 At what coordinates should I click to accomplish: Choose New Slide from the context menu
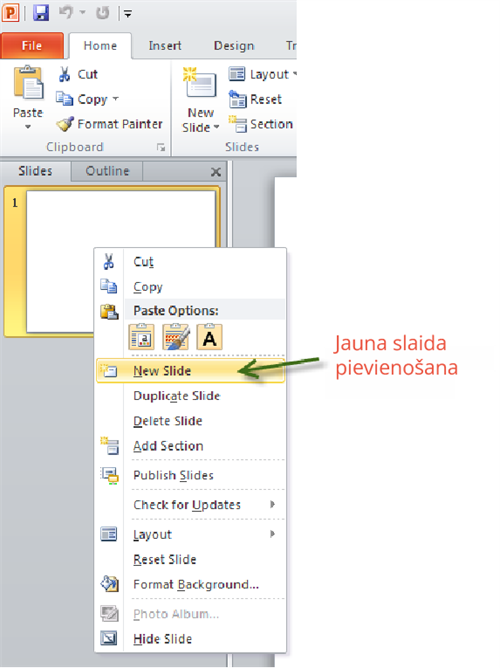pyautogui.click(x=190, y=371)
